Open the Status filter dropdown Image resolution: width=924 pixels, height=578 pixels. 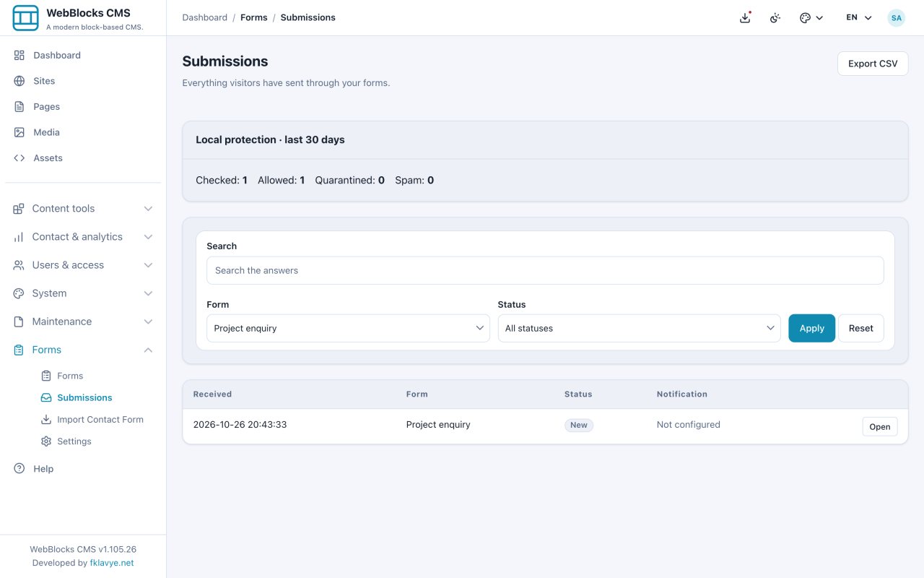pyautogui.click(x=639, y=328)
